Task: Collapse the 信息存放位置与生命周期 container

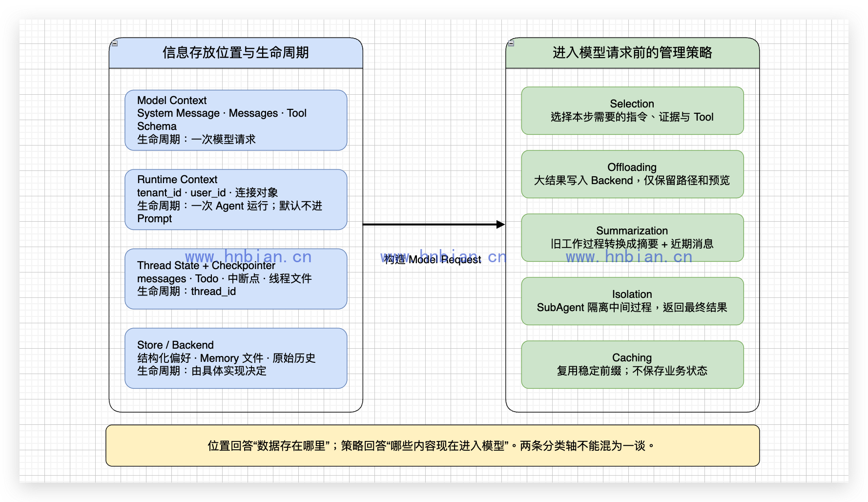Action: click(x=115, y=43)
